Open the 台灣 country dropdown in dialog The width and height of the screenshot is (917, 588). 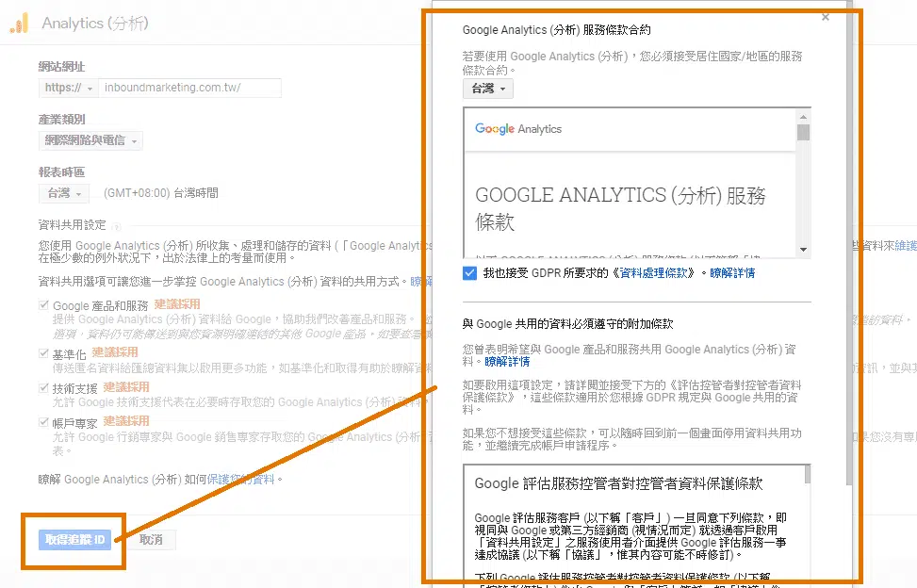[x=488, y=89]
